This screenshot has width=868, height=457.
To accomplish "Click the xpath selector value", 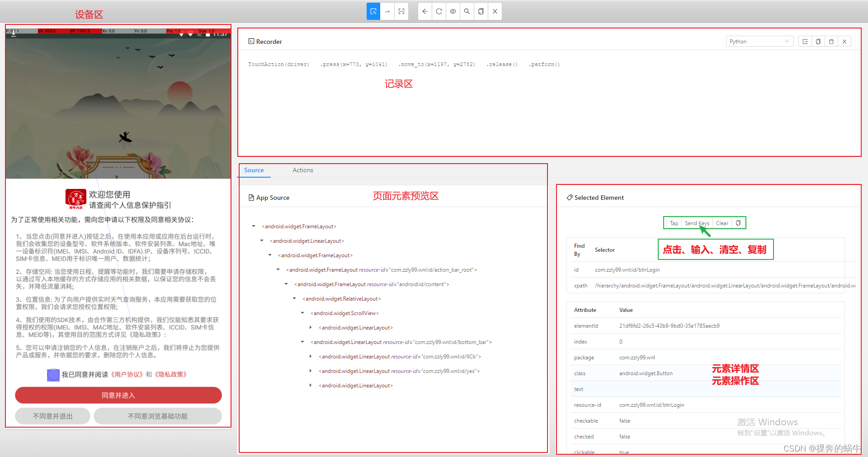I will pos(725,286).
